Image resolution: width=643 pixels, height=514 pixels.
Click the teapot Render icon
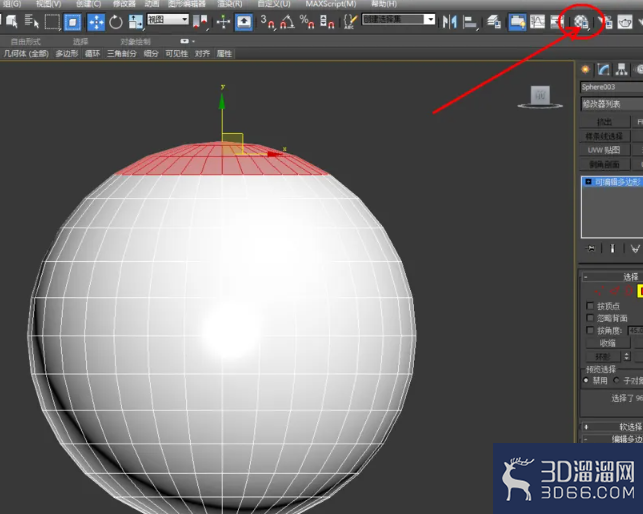[625, 22]
